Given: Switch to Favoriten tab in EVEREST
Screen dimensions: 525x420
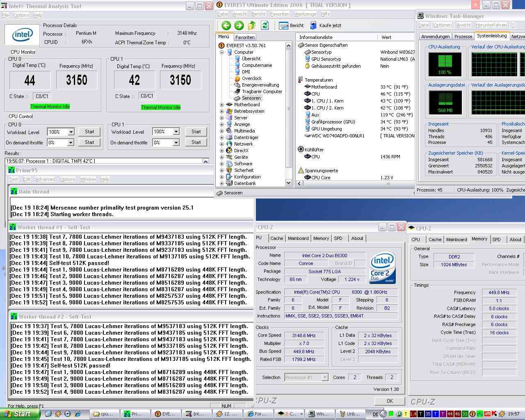Looking at the screenshot, I should (245, 37).
